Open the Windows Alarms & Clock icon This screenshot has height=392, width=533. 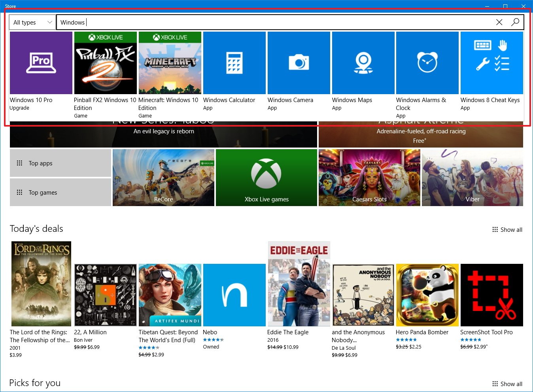coord(427,63)
